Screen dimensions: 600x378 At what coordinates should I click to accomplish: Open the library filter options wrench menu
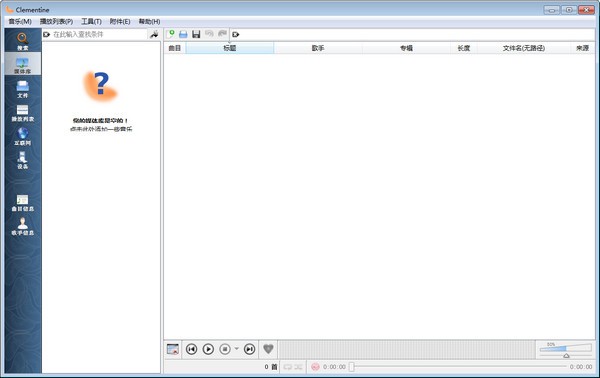(x=154, y=35)
